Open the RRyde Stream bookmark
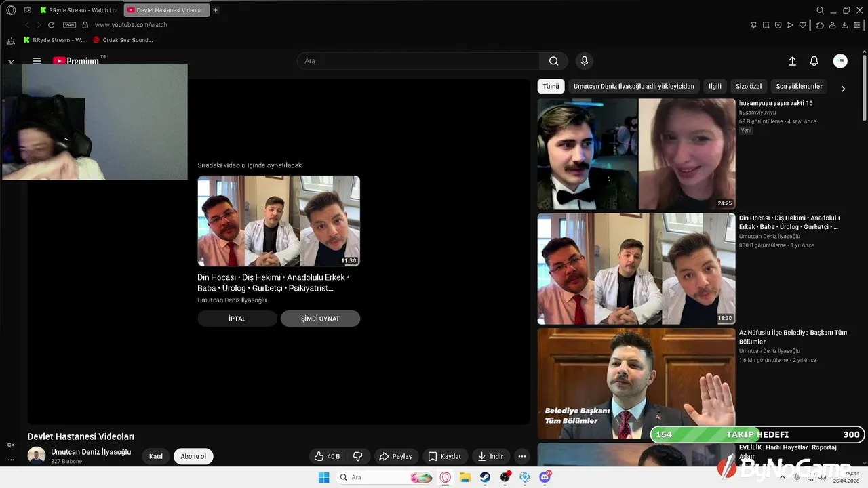The image size is (868, 488). (54, 40)
